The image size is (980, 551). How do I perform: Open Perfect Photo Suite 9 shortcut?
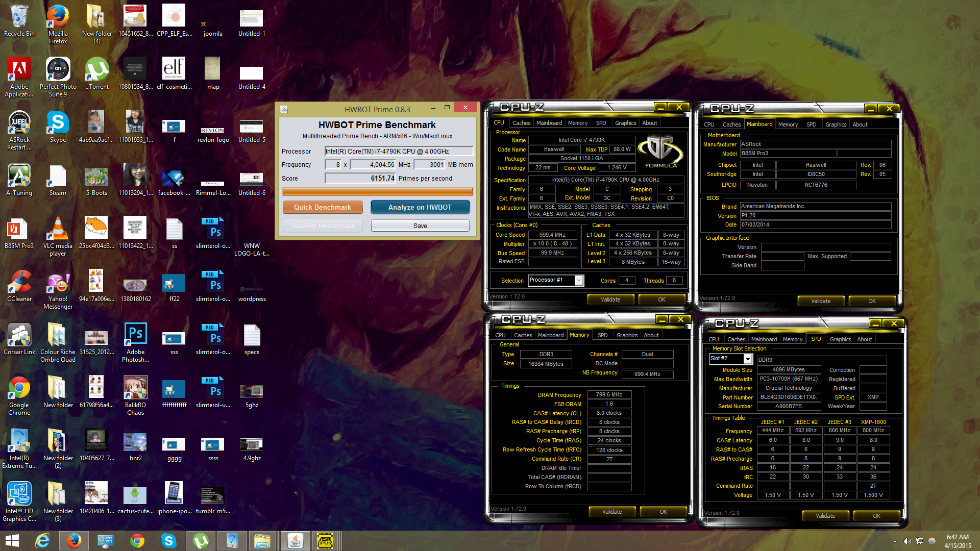pyautogui.click(x=58, y=77)
